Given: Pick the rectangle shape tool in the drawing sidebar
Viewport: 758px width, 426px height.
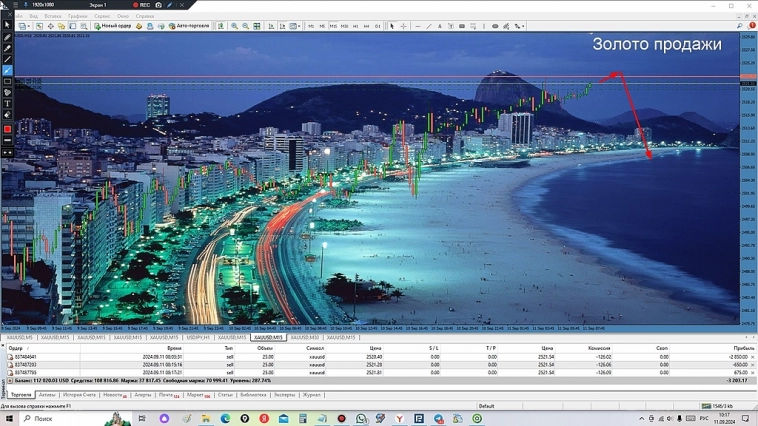Looking at the screenshot, I should [7, 82].
